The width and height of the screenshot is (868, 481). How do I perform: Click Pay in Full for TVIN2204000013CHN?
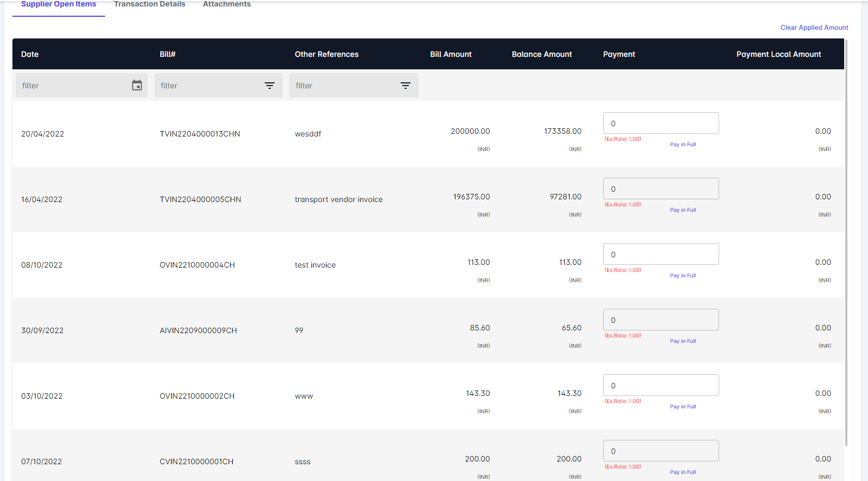pos(683,145)
